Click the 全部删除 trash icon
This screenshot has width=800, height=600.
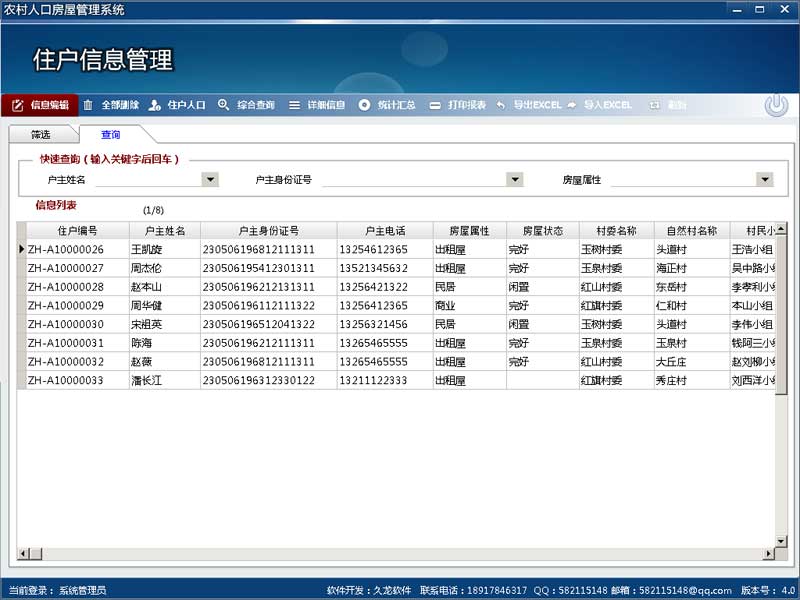88,105
